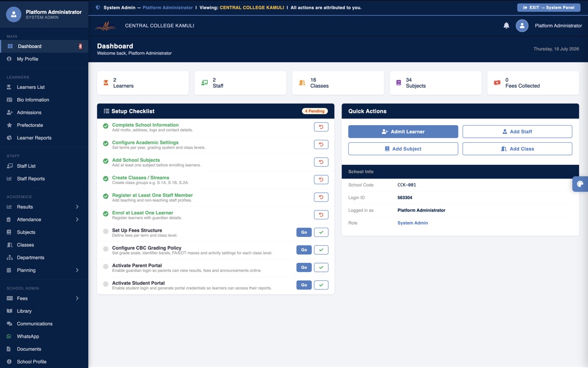The width and height of the screenshot is (588, 368).
Task: Click the Activate Parent Portal status circle
Action: (x=106, y=267)
